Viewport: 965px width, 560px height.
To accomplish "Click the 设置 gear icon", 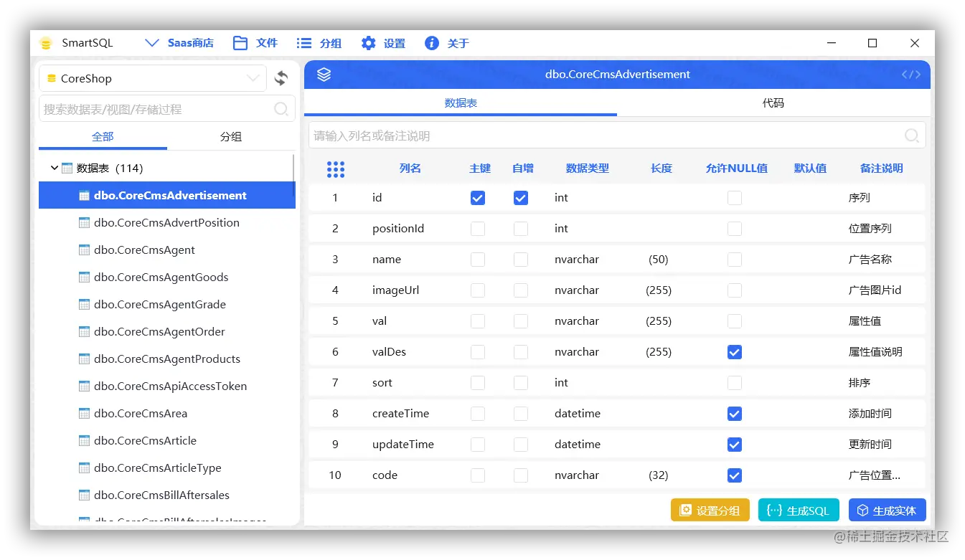I will 368,43.
